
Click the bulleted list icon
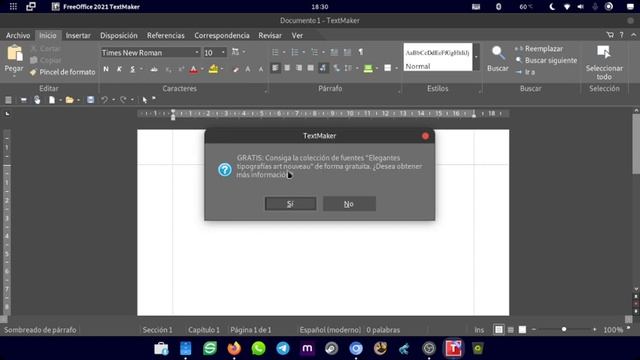[275, 52]
